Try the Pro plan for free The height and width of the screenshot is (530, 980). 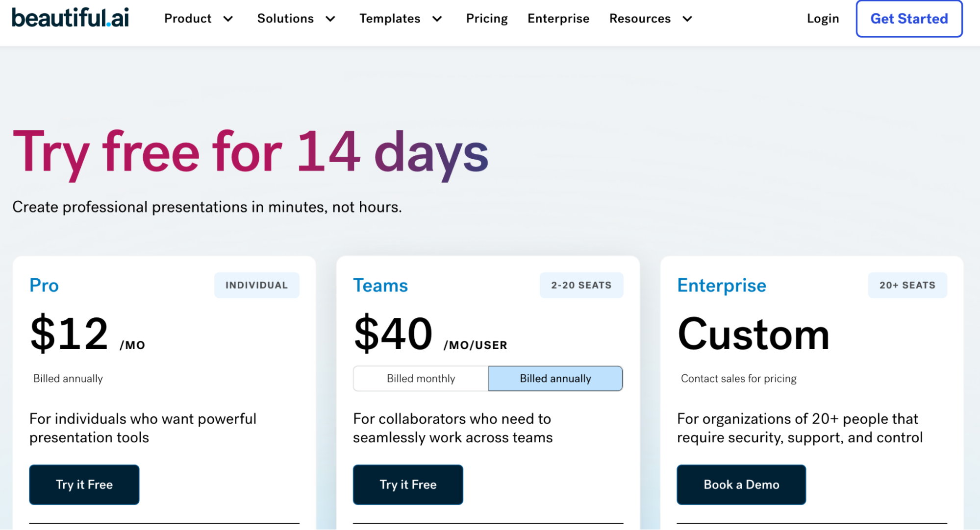[84, 484]
